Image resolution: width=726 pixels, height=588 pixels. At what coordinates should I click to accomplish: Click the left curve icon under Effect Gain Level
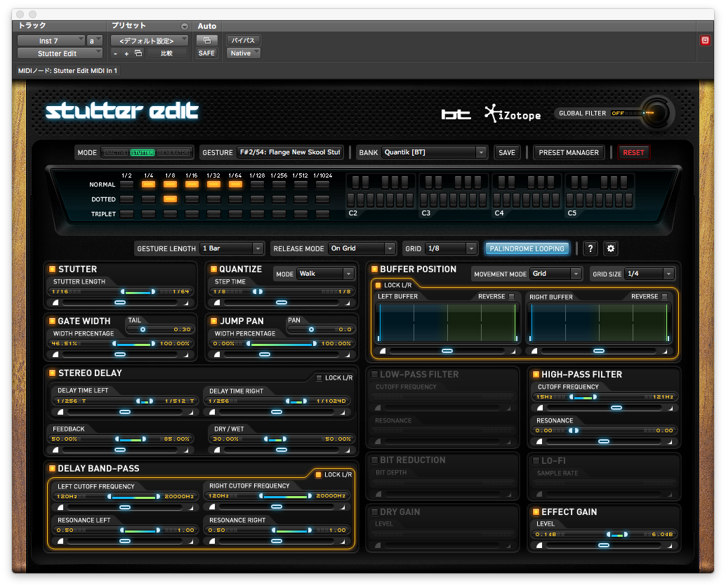(x=539, y=545)
